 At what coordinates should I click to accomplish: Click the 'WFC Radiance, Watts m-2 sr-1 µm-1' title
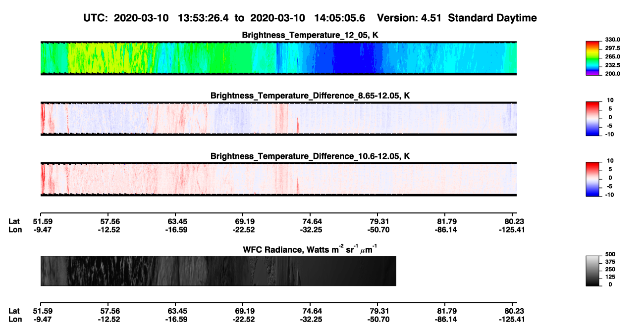(x=310, y=249)
